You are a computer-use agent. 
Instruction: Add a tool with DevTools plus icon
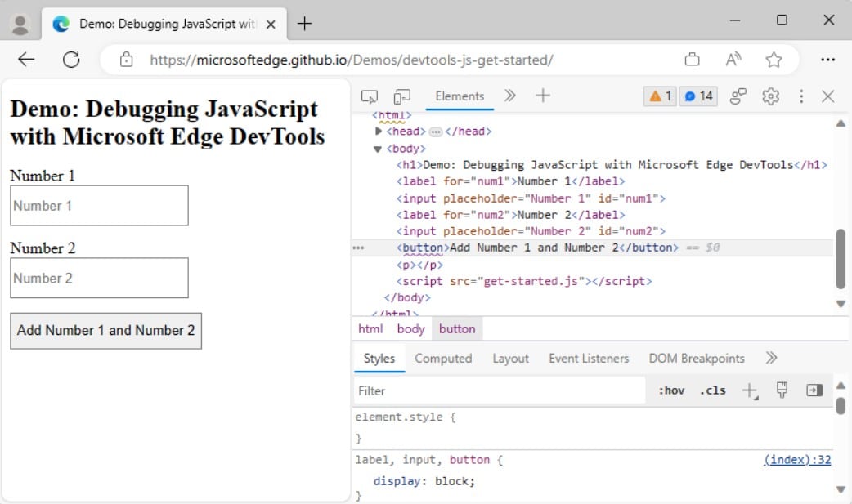(542, 96)
